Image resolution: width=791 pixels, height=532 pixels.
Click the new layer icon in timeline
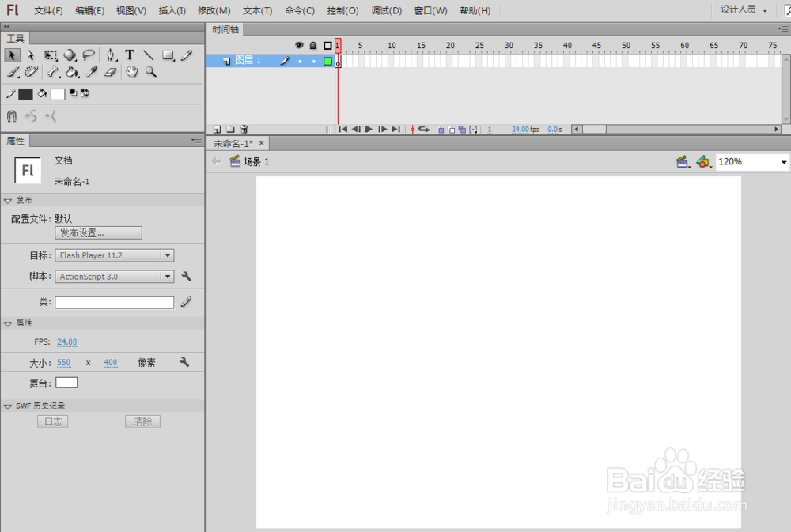[217, 130]
